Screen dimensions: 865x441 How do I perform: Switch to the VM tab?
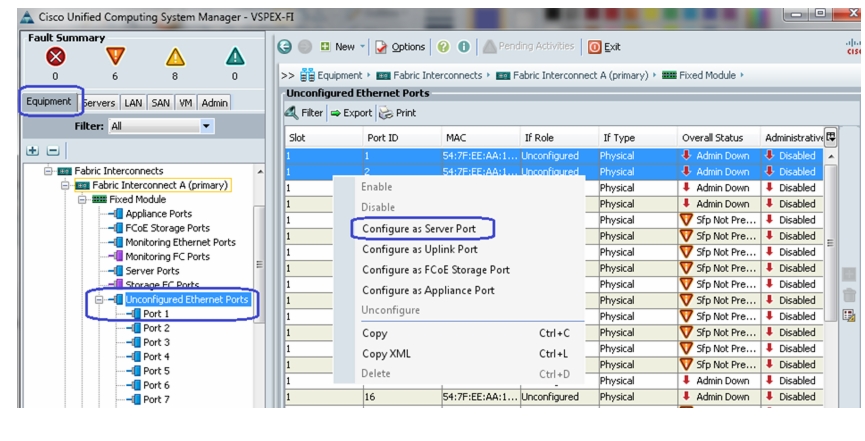(185, 103)
